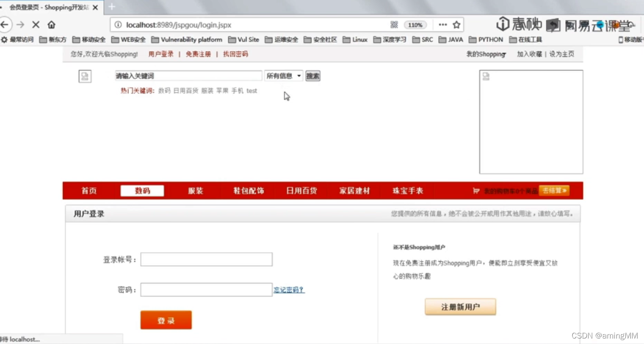The height and width of the screenshot is (344, 644).
Task: Select hot keyword 手机
Action: [x=238, y=91]
